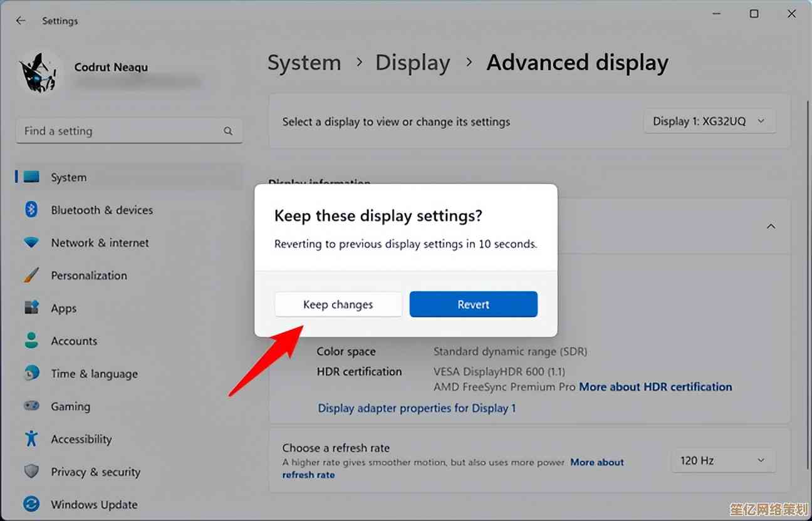Click the Apps icon in sidebar

(x=31, y=308)
